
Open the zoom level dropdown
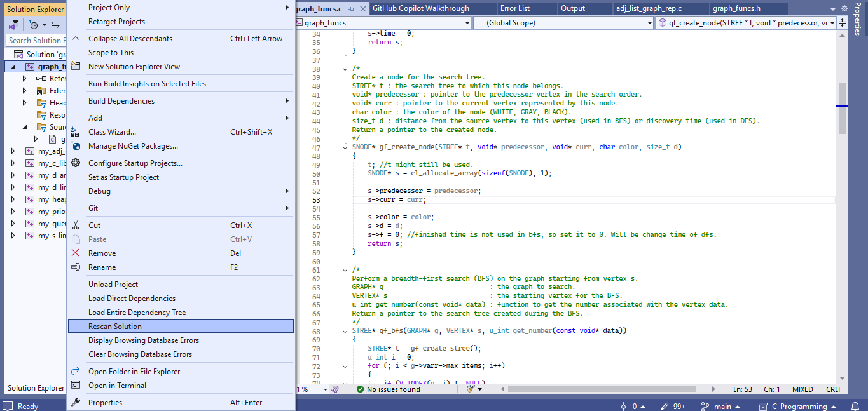(326, 389)
